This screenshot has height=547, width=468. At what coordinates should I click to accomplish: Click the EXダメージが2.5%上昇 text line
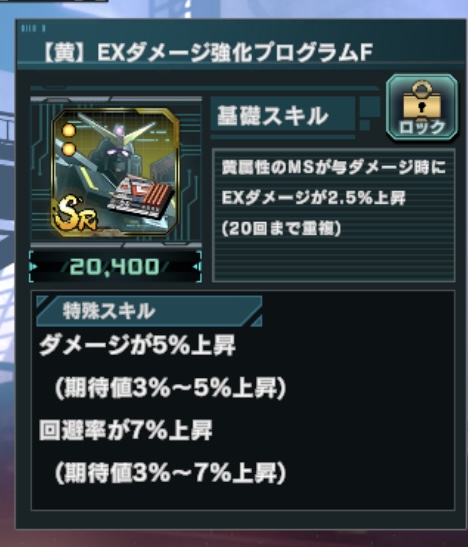[x=313, y=198]
